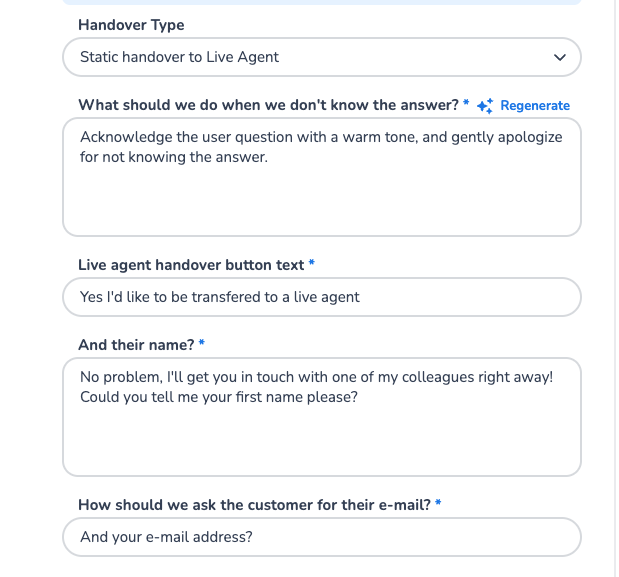The image size is (619, 577).
Task: Click the How should we ask e-mail label
Action: [254, 505]
